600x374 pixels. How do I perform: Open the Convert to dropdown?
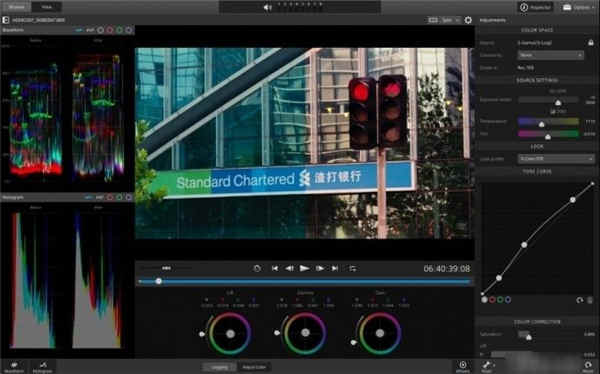point(550,55)
